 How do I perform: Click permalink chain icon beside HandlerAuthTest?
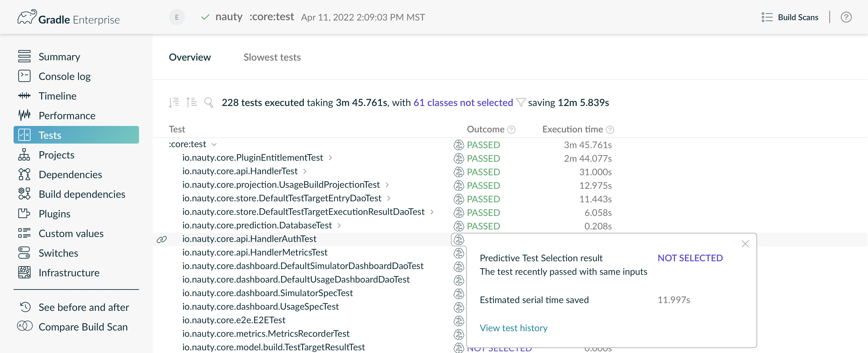click(x=162, y=239)
